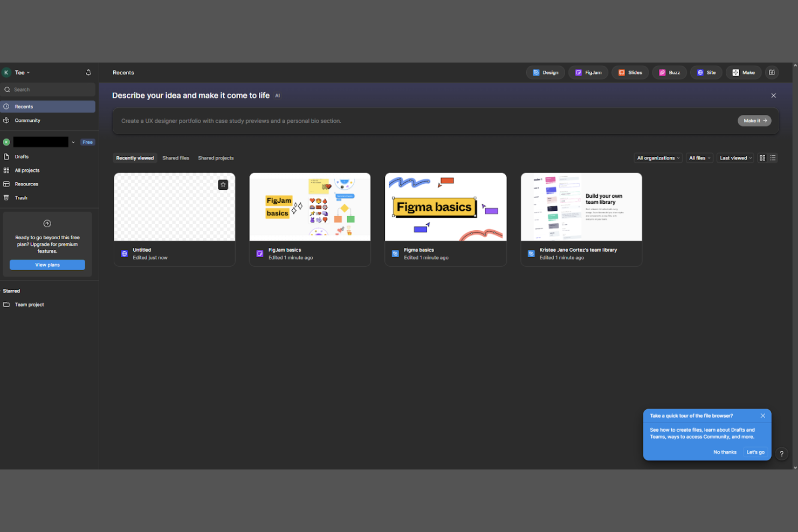This screenshot has width=798, height=532.
Task: Open the Tee account chevron menu
Action: point(27,72)
